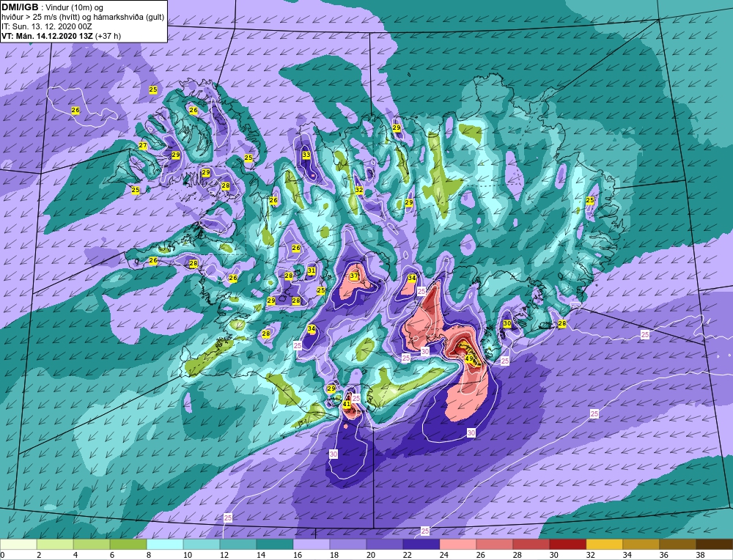Select the 2–4 m/s legend color swatch
The image size is (733, 560).
pos(55,544)
